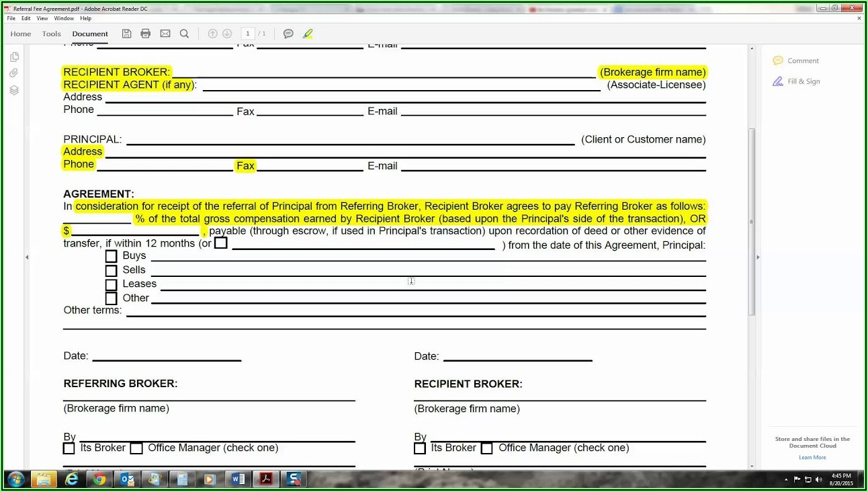Open the page thumbnails side panel

14,57
